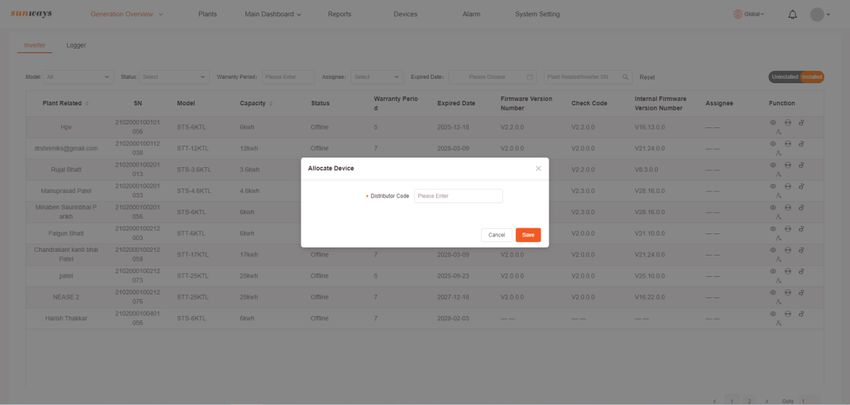Viewport: 850px width, 405px height.
Task: Click the allocate icon in NEASE 2 row
Action: point(779,301)
